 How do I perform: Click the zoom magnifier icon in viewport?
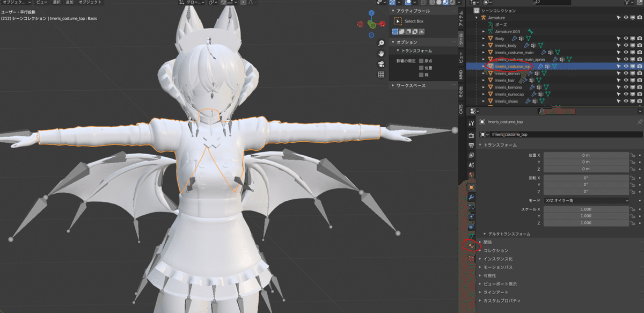[381, 43]
